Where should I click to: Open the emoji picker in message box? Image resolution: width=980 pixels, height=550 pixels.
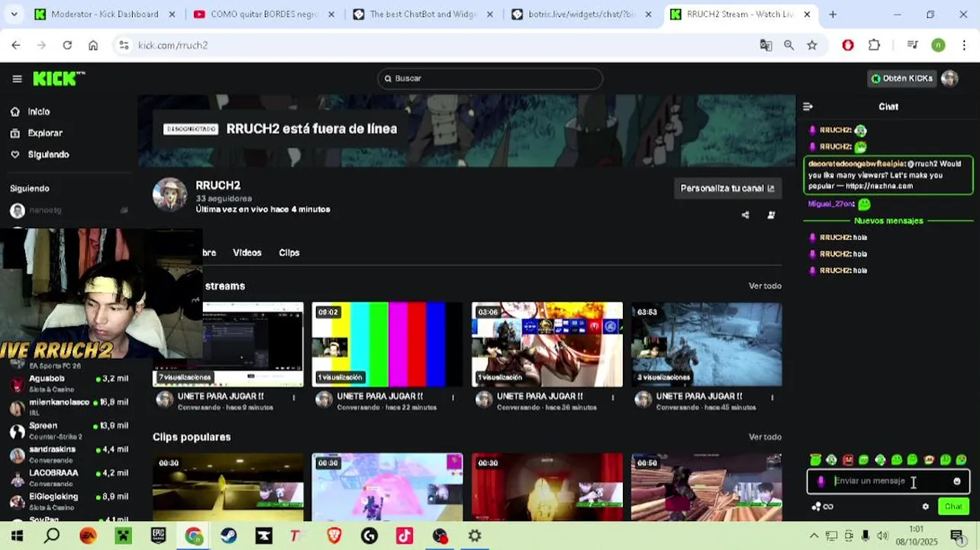tap(957, 481)
